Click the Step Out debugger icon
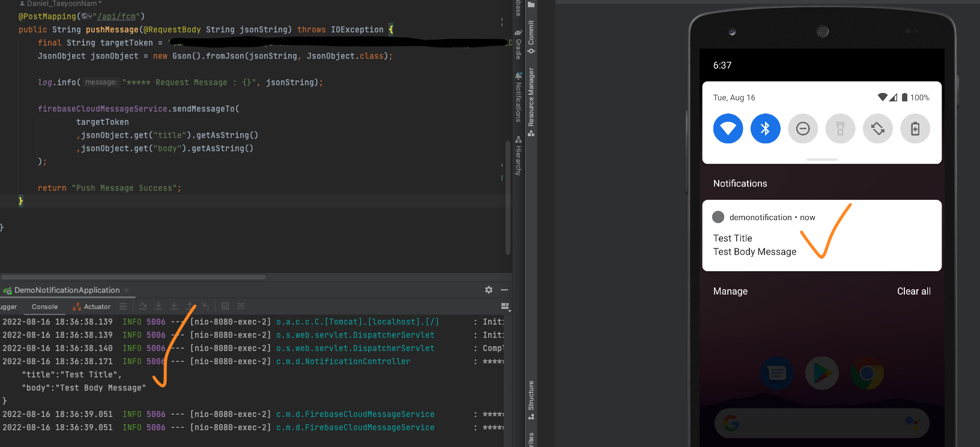This screenshot has height=447, width=980. [x=190, y=306]
